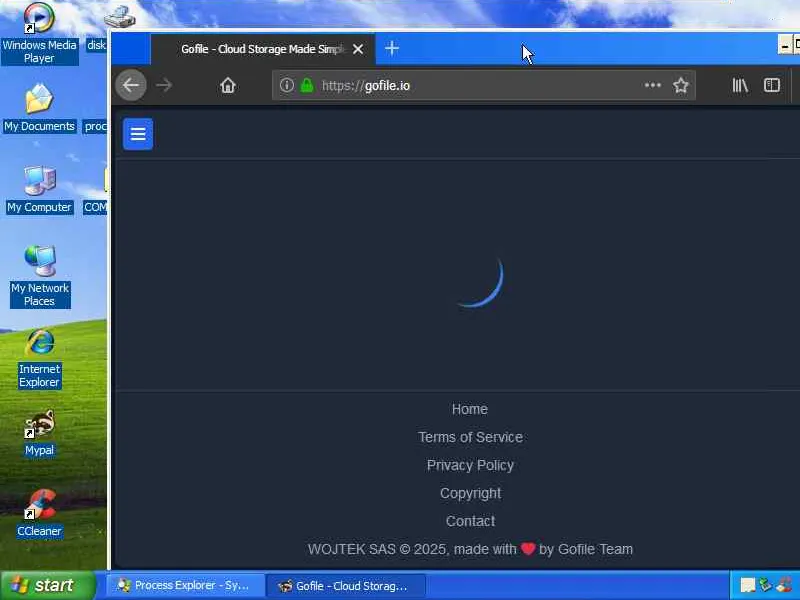Select the Gofile - Cloud Storage tab
This screenshot has height=600, width=800.
[263, 49]
